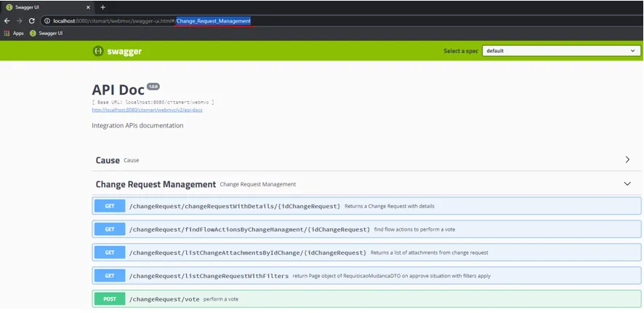Click the swagger logo icon
Viewport: 644px width, 313px height.
[x=97, y=51]
